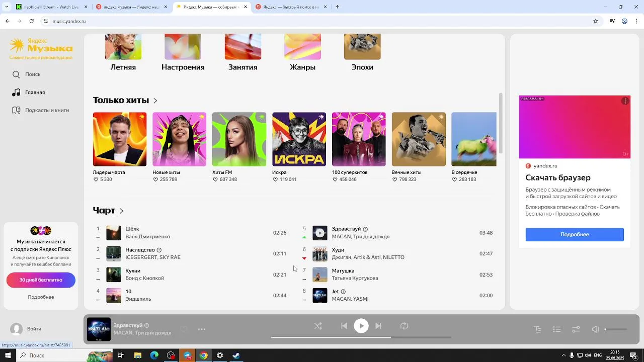Like the currently playing track
This screenshot has height=362, width=644.
coord(184,329)
